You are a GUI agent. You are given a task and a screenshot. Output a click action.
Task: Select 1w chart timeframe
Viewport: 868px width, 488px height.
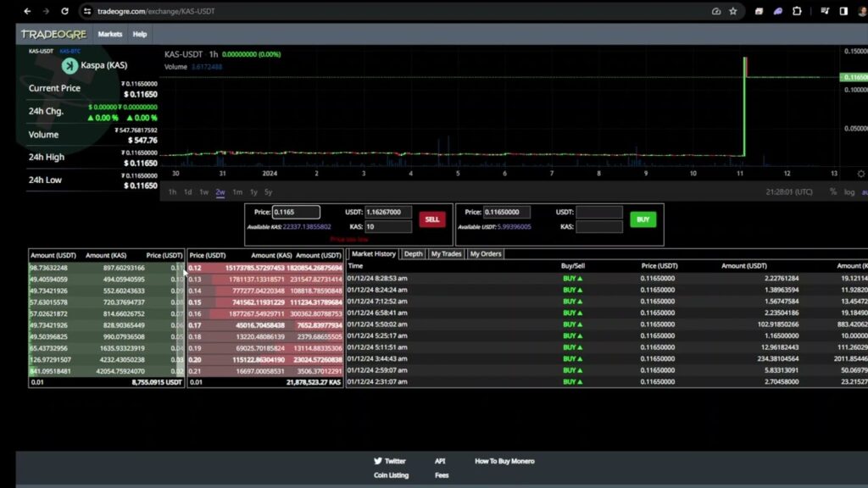[x=203, y=192]
